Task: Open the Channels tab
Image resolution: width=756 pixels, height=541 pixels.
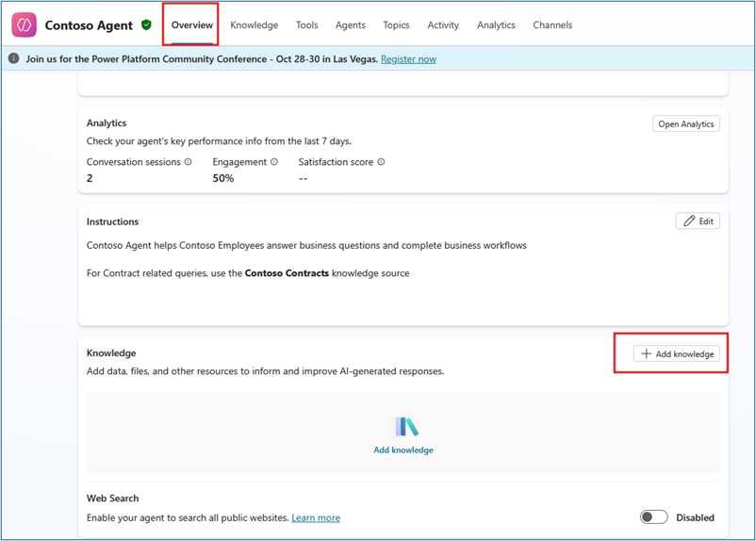Action: tap(552, 25)
